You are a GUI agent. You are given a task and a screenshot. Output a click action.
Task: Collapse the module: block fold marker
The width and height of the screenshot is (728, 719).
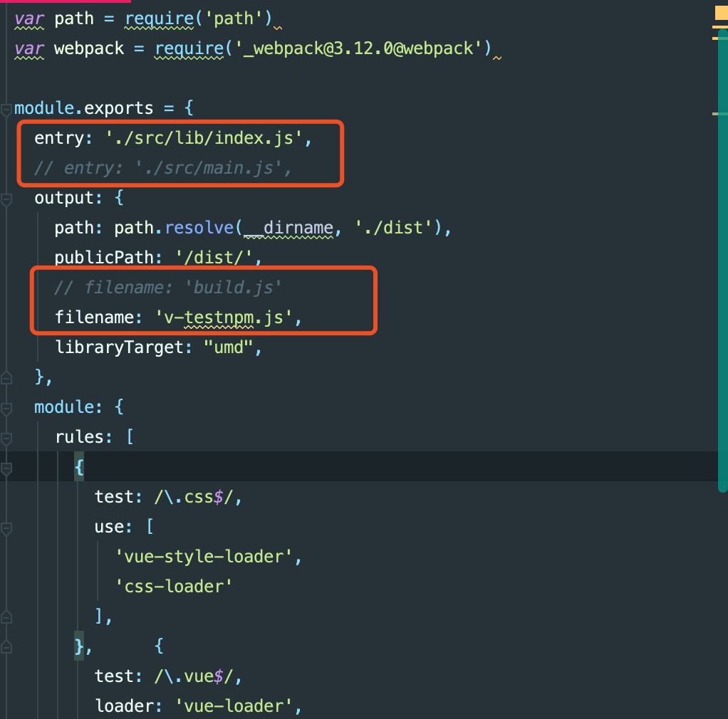click(x=6, y=409)
